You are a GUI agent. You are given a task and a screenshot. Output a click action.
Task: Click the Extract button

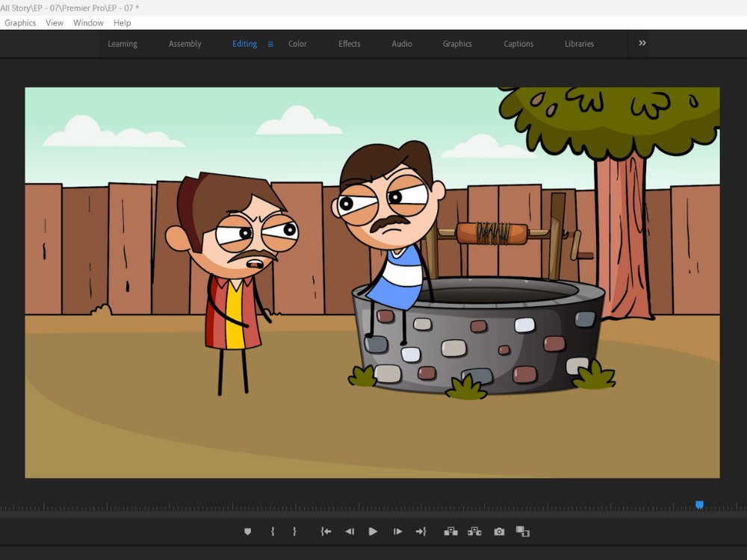pyautogui.click(x=474, y=532)
